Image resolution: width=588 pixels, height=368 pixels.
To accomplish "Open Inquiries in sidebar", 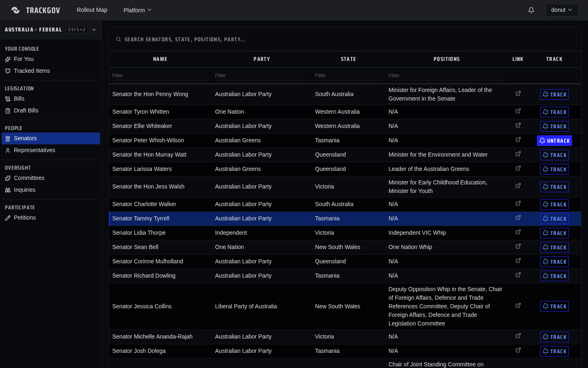I will coord(51,190).
